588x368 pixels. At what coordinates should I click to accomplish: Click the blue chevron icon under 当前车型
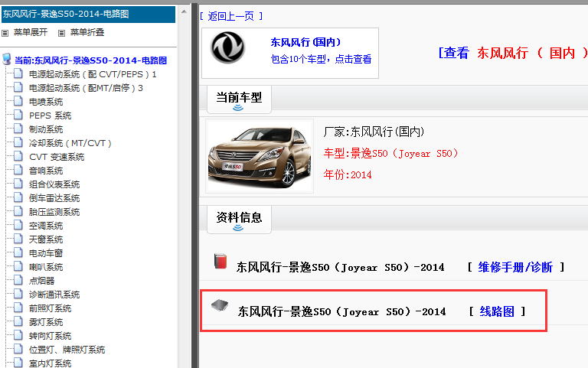click(x=238, y=109)
